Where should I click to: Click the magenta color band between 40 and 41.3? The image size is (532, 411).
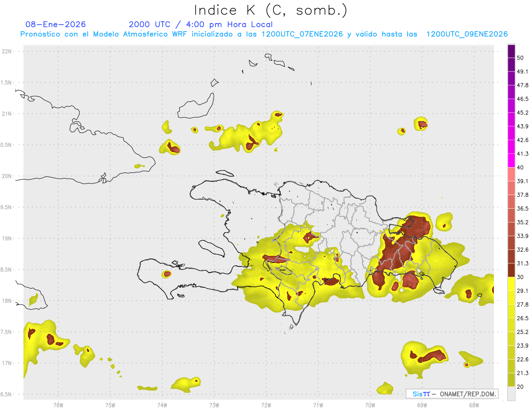[x=512, y=160]
